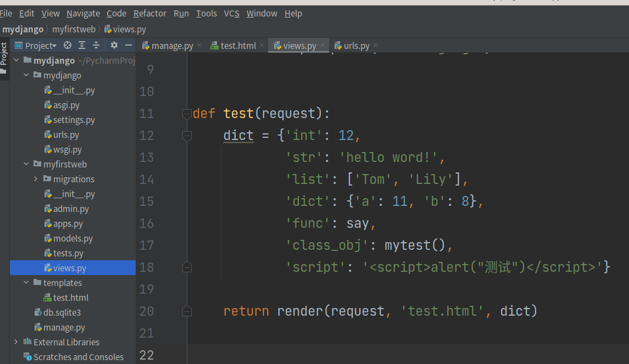Screen dimensions: 629x364
Task: Close the views.py tab
Action: (322, 46)
